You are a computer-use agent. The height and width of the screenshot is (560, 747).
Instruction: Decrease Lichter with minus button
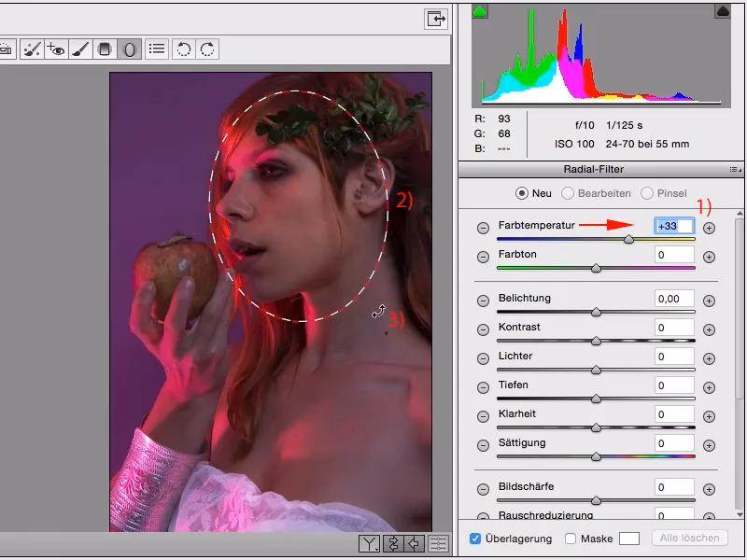pyautogui.click(x=483, y=359)
